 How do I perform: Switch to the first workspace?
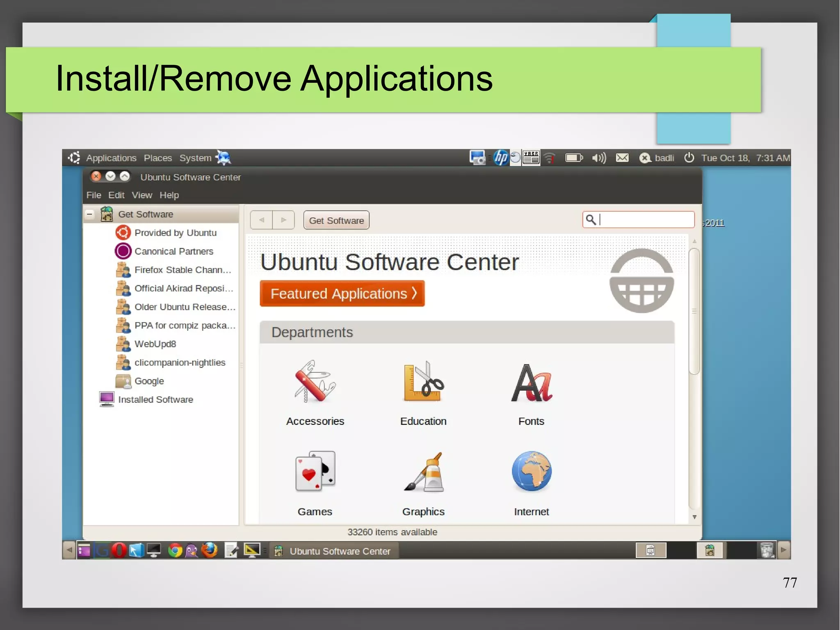651,550
